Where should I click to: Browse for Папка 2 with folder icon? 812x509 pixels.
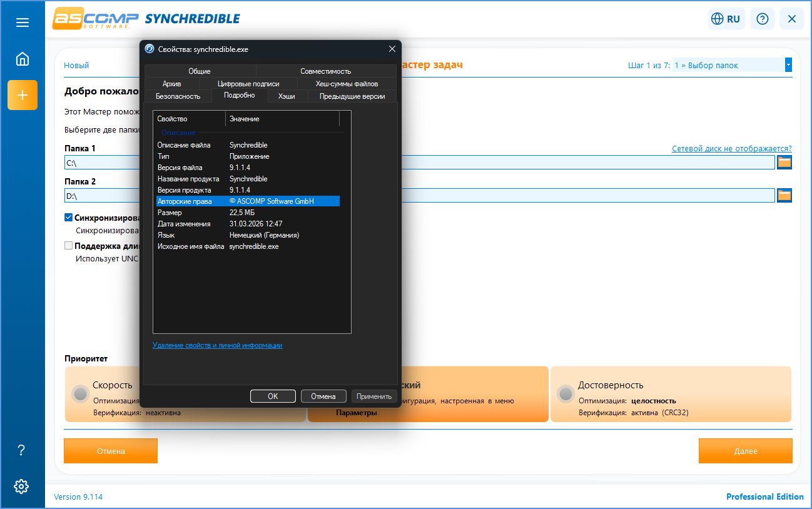(x=784, y=195)
